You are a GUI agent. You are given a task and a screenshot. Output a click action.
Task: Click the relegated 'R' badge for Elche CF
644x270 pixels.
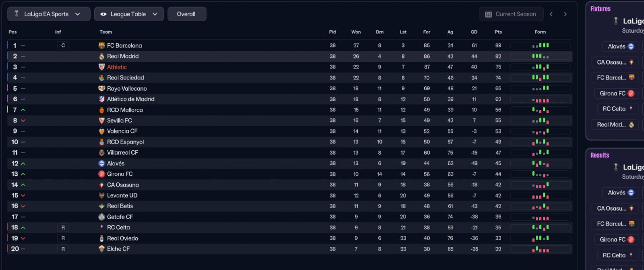pyautogui.click(x=63, y=249)
